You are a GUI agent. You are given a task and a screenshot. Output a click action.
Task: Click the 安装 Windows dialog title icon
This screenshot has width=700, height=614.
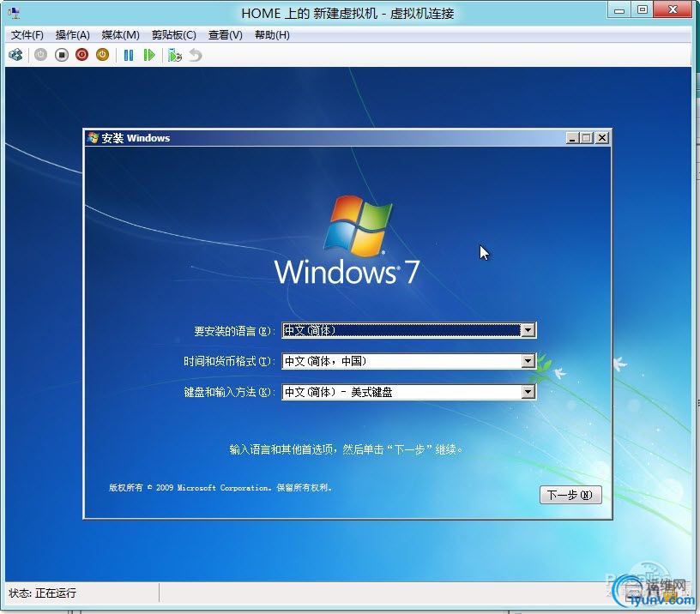(93, 138)
